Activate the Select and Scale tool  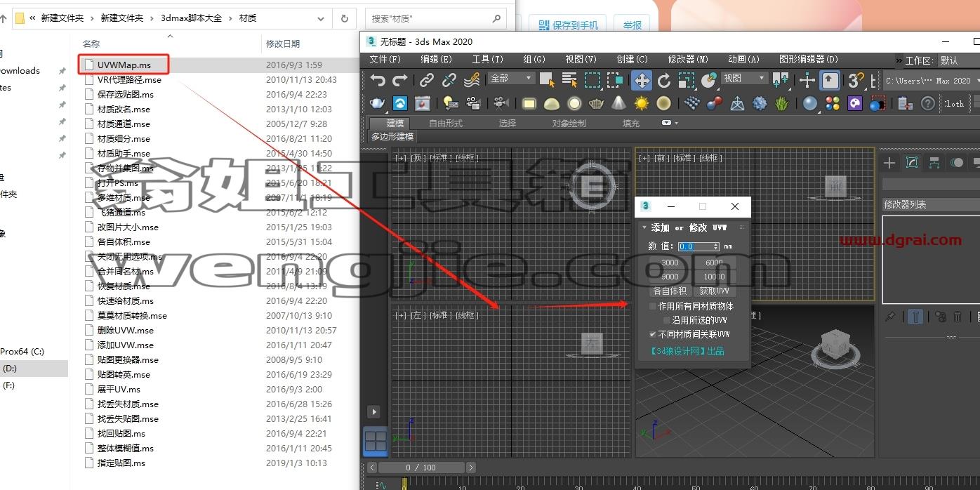point(687,80)
